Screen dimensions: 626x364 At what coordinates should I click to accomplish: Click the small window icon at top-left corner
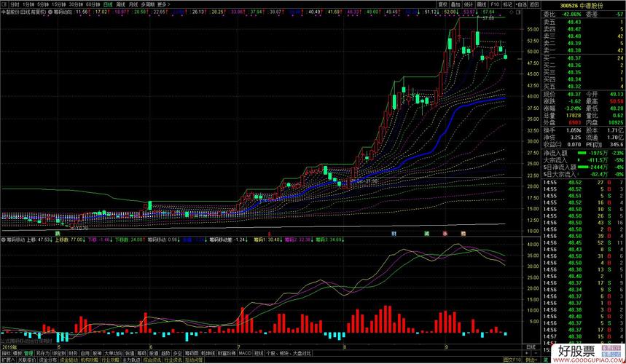click(x=4, y=4)
